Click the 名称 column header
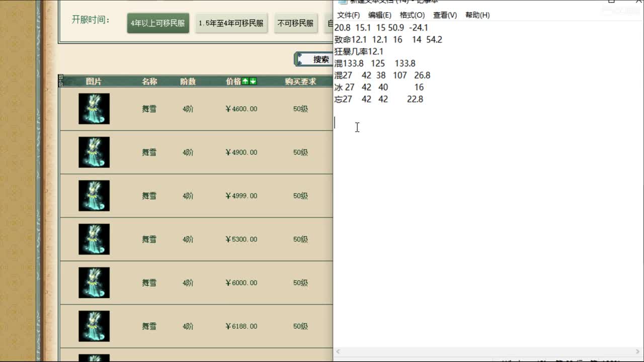Viewport: 644px width, 362px height. tap(149, 81)
